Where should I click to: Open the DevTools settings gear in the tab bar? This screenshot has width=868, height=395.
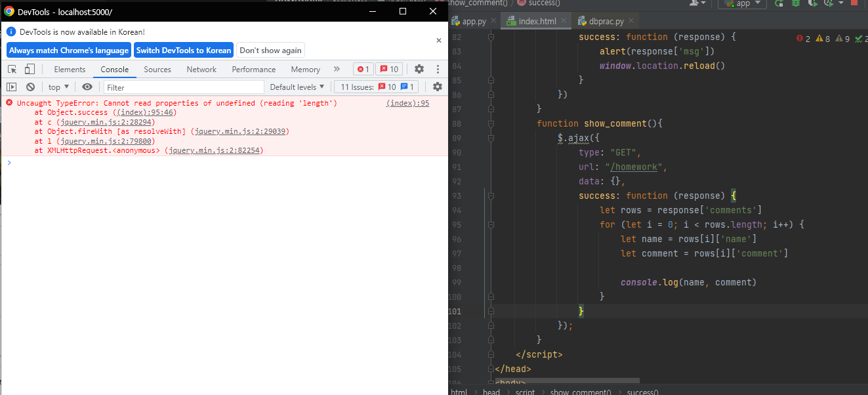coord(419,69)
